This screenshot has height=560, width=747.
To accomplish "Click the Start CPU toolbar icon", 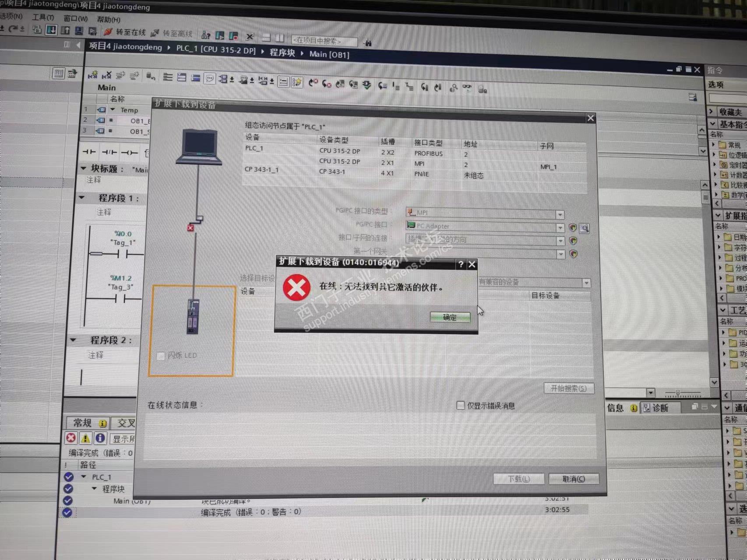I will (x=220, y=35).
